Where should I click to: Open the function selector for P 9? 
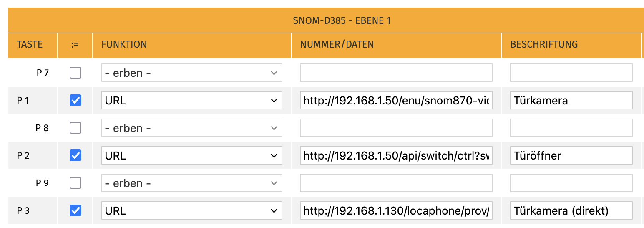[191, 183]
